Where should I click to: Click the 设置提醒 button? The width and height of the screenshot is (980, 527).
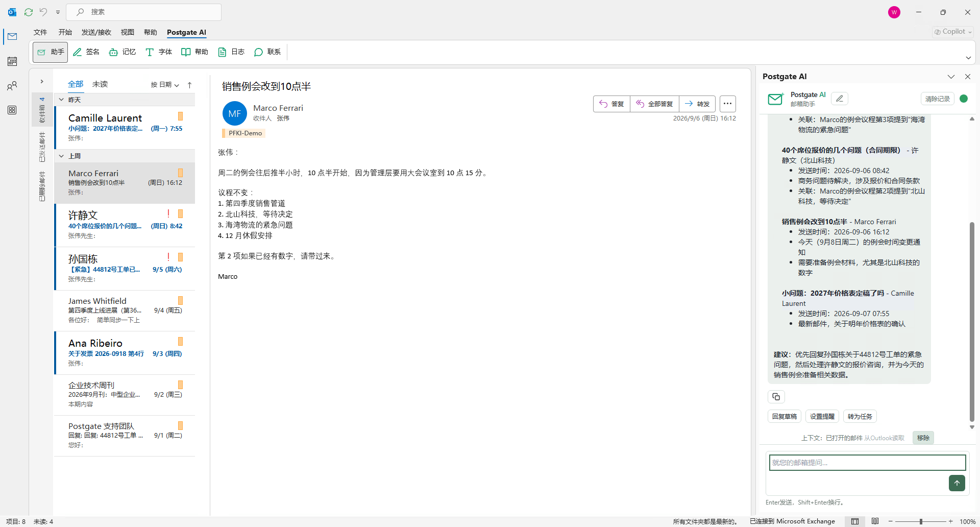(x=822, y=416)
